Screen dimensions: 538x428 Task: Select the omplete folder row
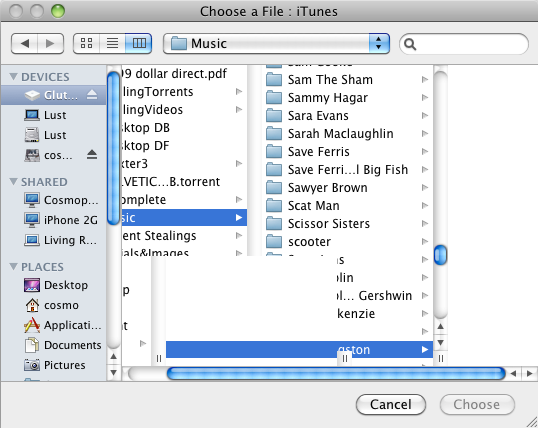184,200
